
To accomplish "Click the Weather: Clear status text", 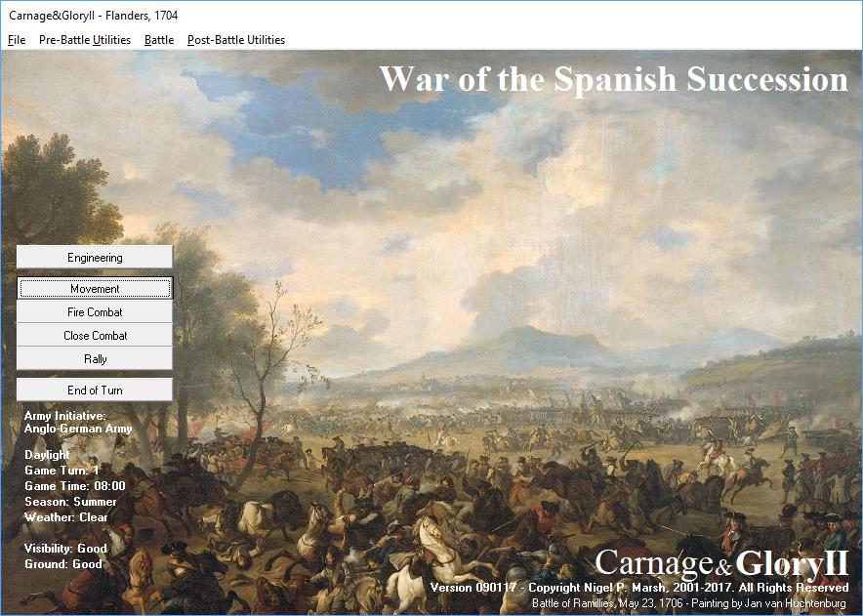I will coord(66,517).
